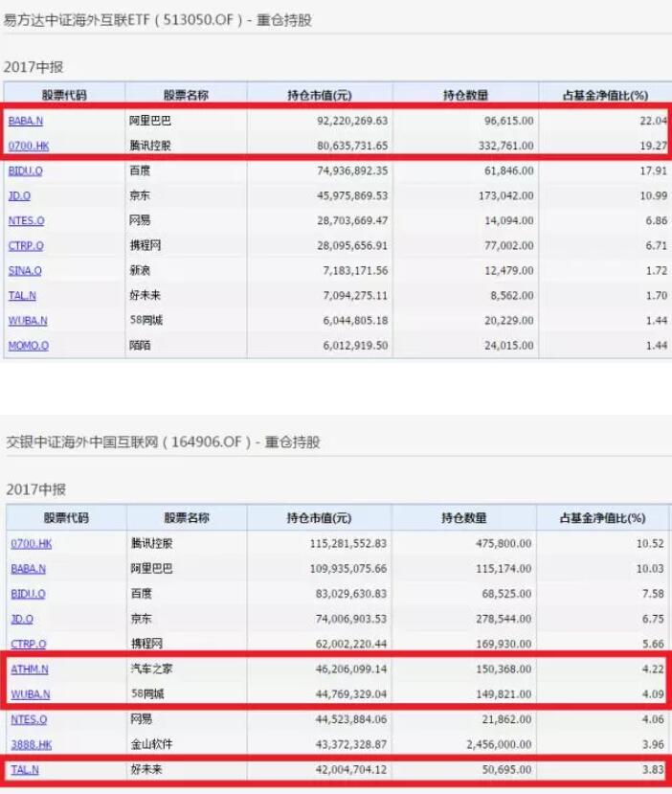Click BABA.N link in the 易方达 ETF table

pos(27,122)
